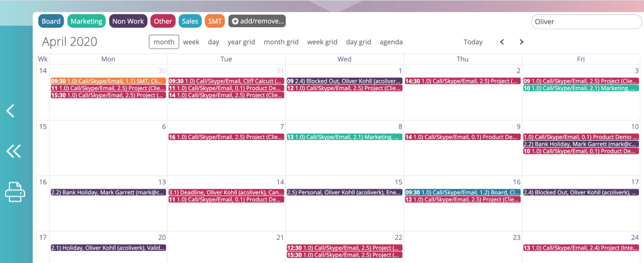The height and width of the screenshot is (263, 644).
Task: Toggle the Sales calendar filter tag
Action: coord(189,21)
